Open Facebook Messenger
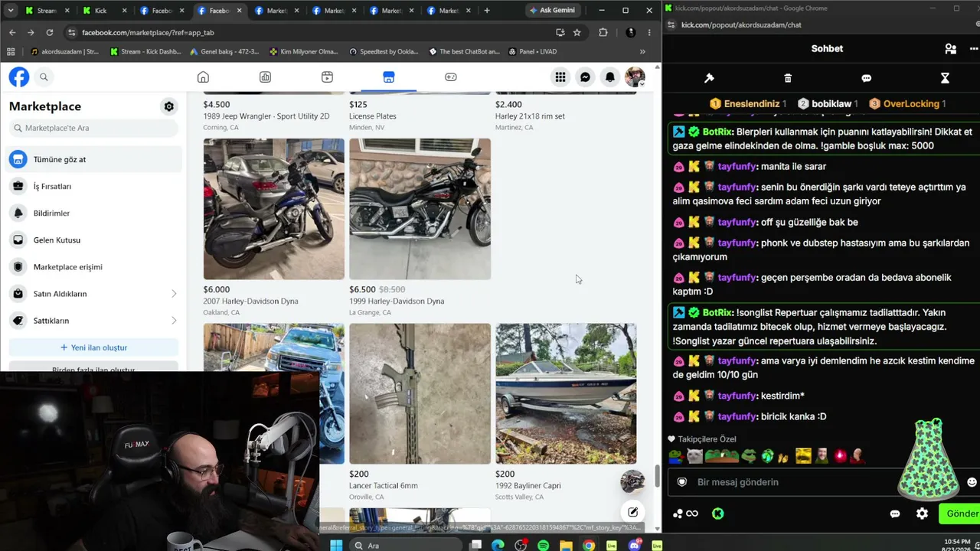980x551 pixels. [585, 77]
